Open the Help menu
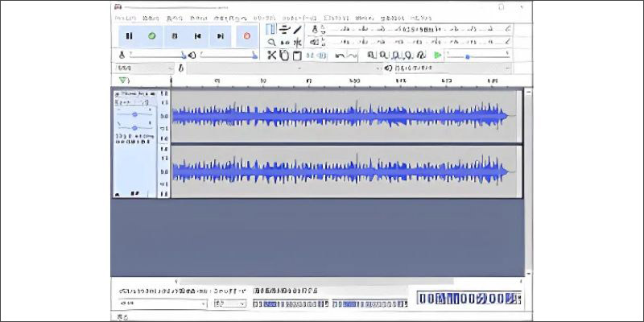The height and width of the screenshot is (322, 644). tap(421, 19)
